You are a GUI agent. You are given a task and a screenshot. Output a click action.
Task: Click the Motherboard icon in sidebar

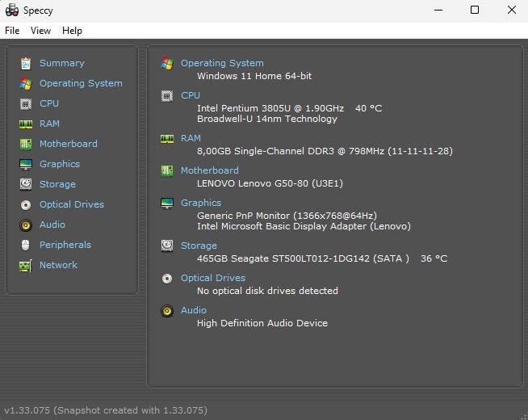26,144
